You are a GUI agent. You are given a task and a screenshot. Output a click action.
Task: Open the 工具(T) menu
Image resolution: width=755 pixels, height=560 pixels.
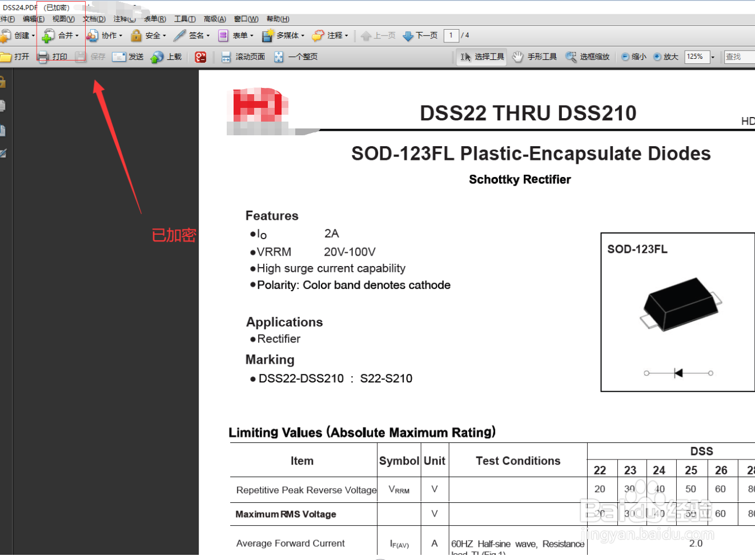pos(185,19)
